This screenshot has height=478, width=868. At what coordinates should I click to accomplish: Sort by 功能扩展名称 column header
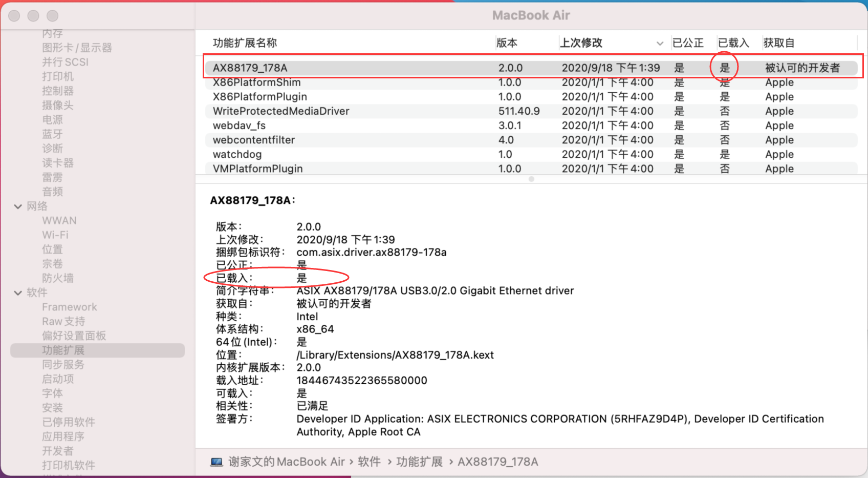point(245,43)
